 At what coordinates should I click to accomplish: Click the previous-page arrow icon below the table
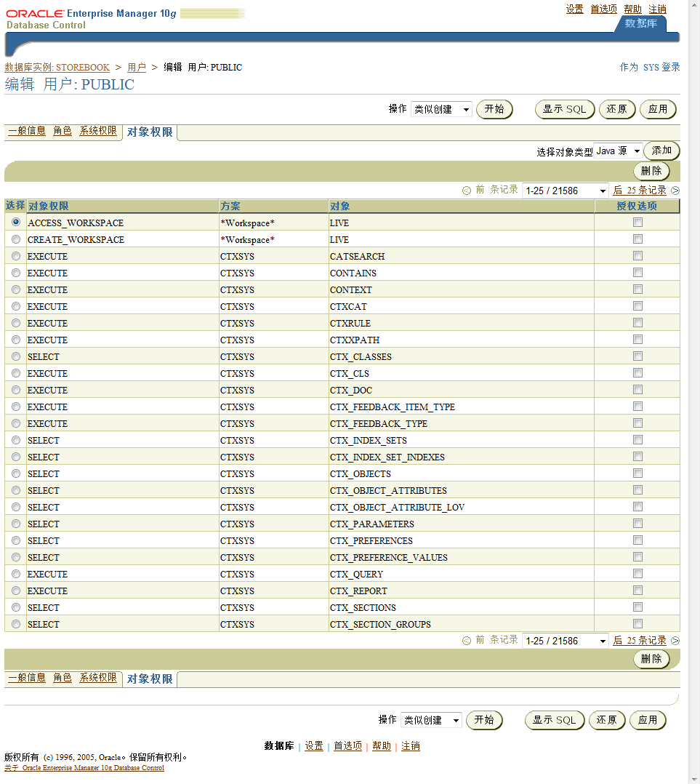coord(467,641)
